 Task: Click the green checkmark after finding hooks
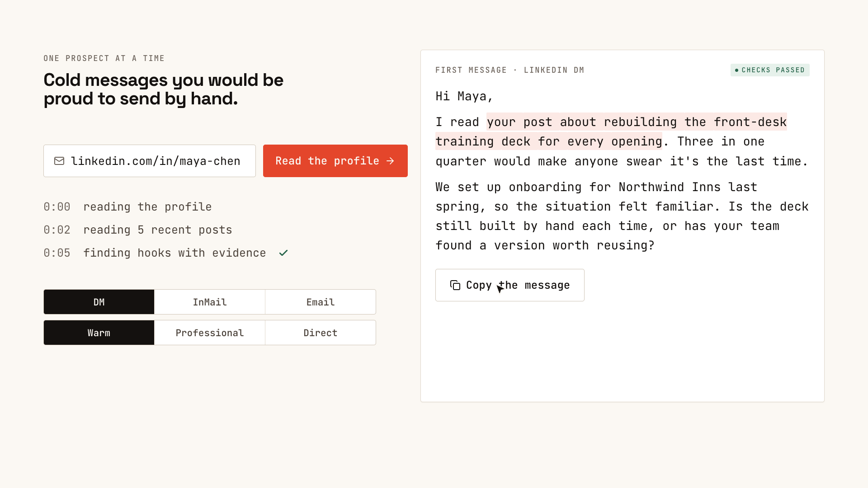point(283,253)
